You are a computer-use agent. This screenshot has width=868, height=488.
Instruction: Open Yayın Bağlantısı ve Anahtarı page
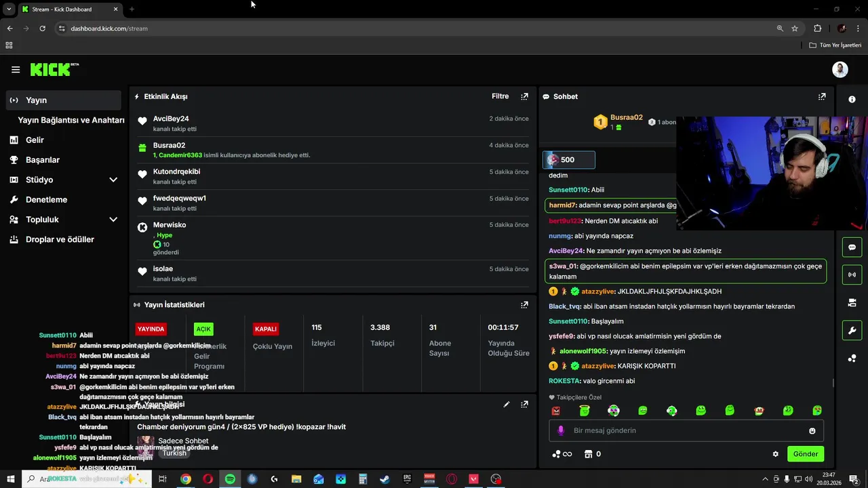click(71, 120)
